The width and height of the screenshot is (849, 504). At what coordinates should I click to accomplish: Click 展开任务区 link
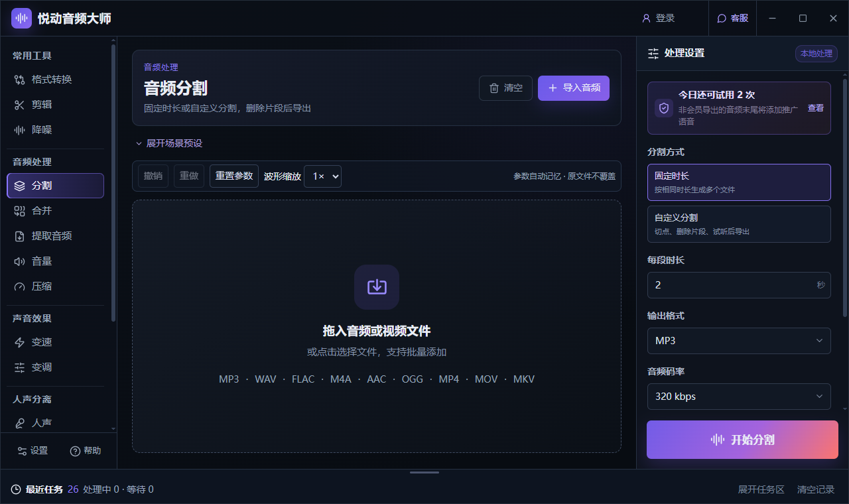click(x=761, y=490)
